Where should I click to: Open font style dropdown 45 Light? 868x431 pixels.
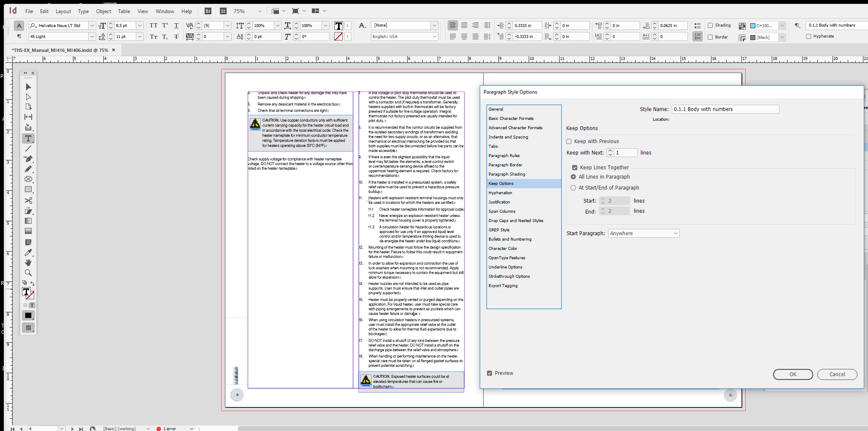[92, 37]
